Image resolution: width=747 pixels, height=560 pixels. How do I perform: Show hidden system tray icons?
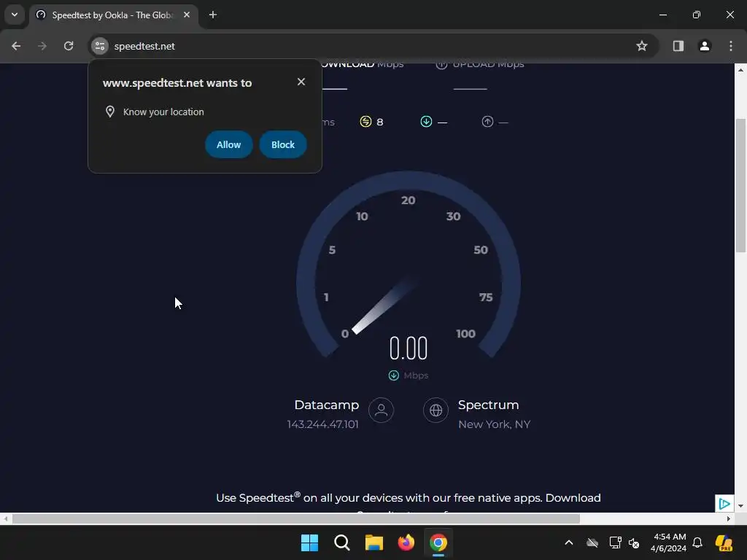point(569,542)
